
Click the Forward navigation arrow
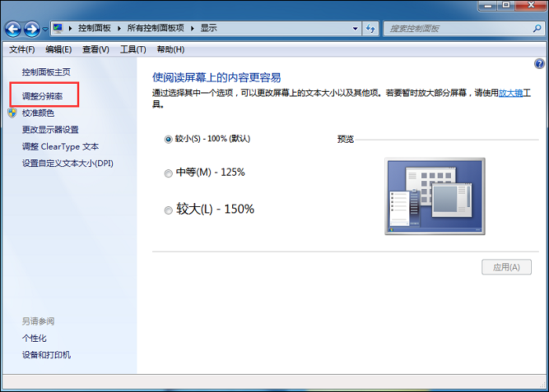click(x=32, y=29)
